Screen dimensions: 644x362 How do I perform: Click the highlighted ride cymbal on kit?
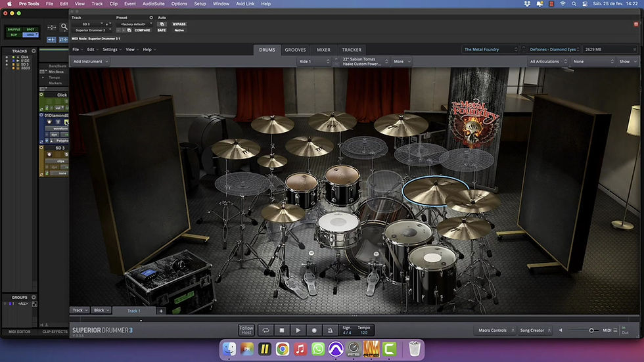pos(434,191)
